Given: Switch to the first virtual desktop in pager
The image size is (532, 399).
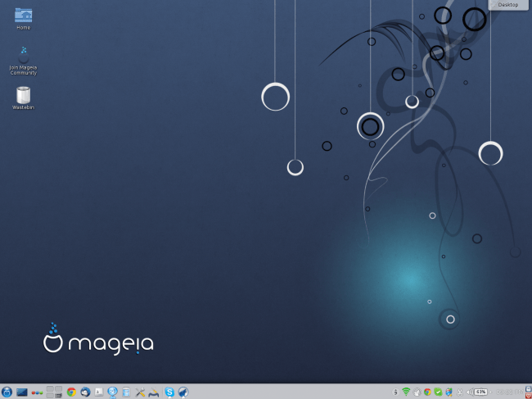Looking at the screenshot, I should coord(50,389).
